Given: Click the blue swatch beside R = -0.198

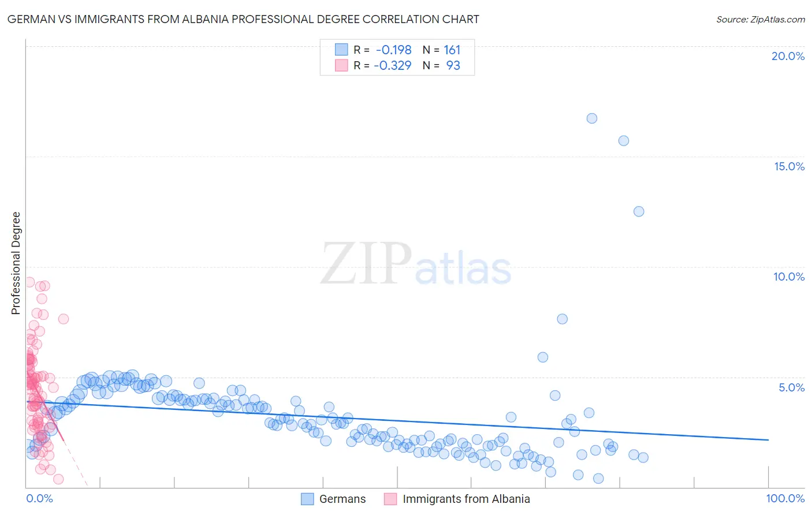Looking at the screenshot, I should coord(341,50).
